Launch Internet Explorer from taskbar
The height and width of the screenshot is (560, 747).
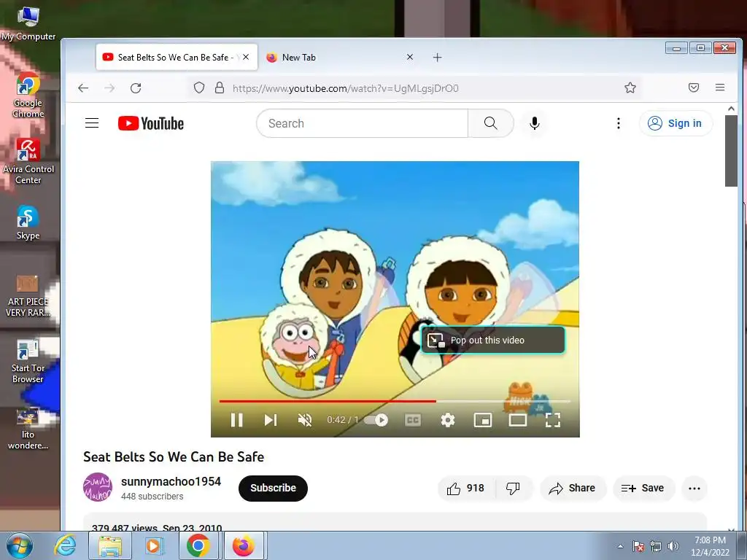pyautogui.click(x=65, y=545)
